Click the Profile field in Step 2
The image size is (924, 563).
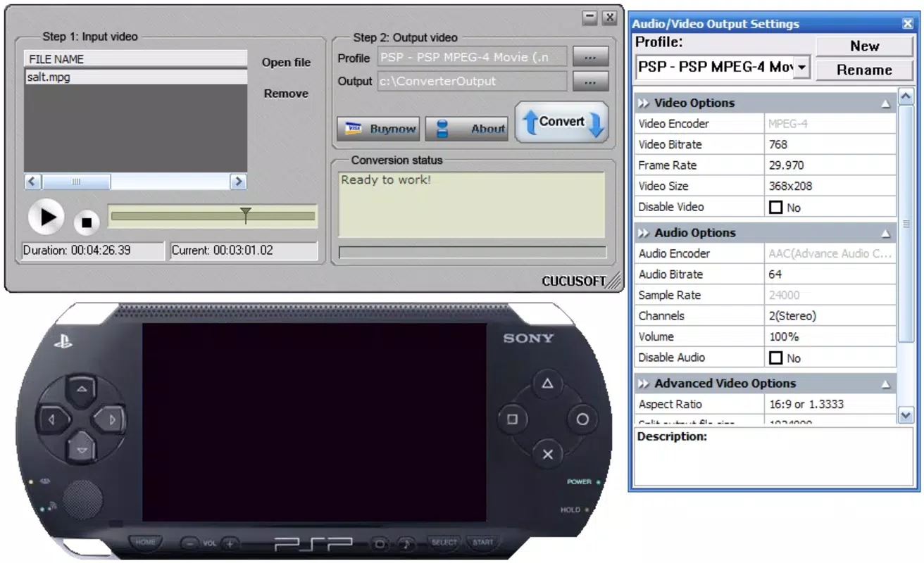[x=472, y=58]
